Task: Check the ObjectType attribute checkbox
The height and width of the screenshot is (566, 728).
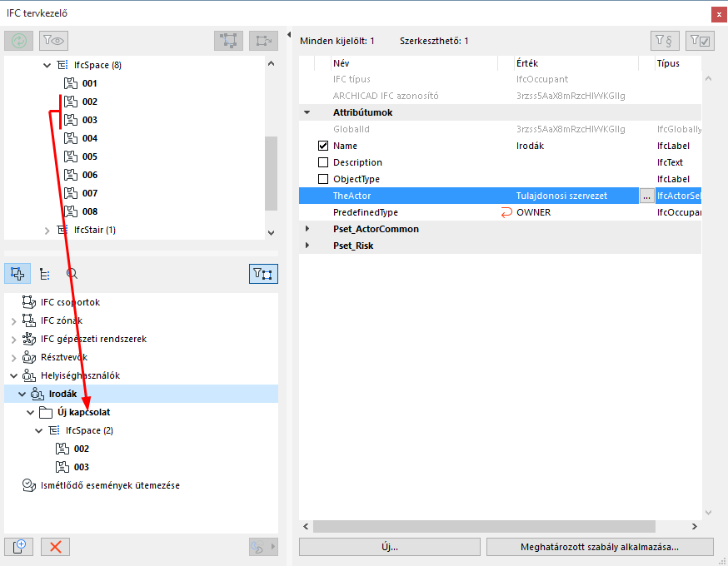Action: tap(323, 179)
